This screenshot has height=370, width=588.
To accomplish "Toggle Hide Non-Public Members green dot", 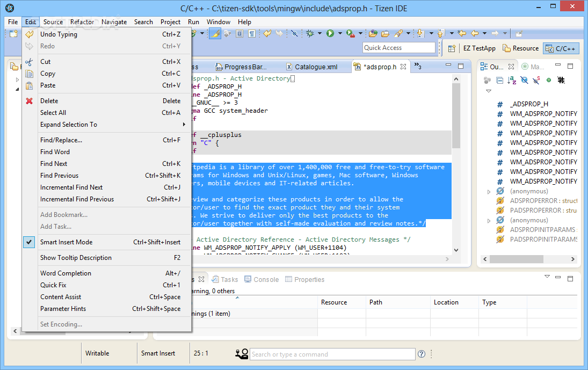I will (549, 80).
